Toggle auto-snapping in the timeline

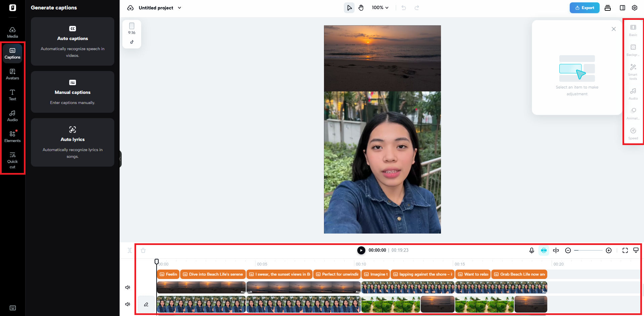coord(544,250)
